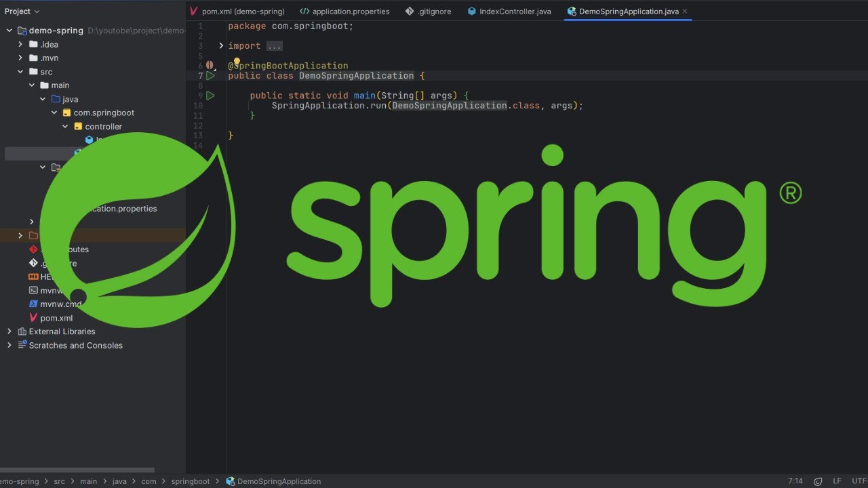
Task: Collapse the java folder
Action: click(43, 99)
